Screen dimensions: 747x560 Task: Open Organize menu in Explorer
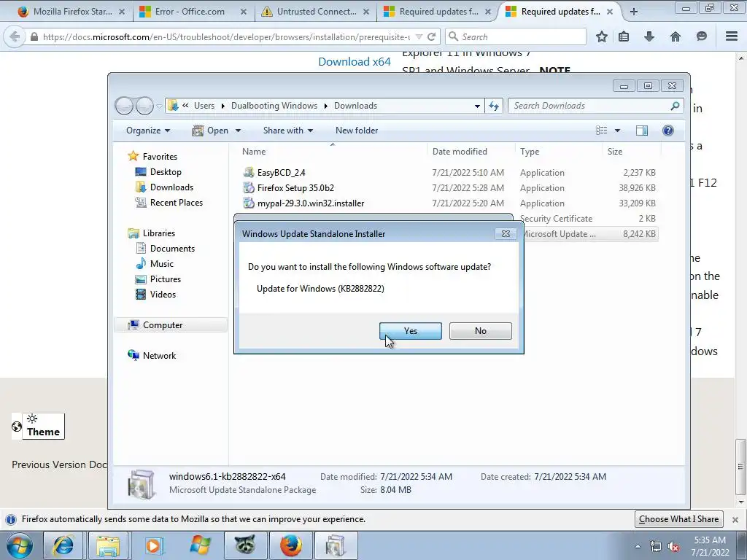pyautogui.click(x=147, y=131)
